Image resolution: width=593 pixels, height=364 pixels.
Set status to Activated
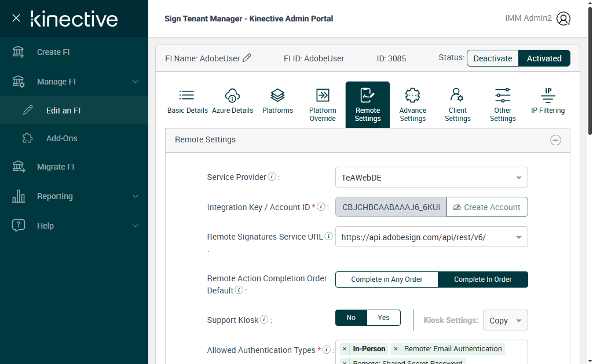coord(544,58)
